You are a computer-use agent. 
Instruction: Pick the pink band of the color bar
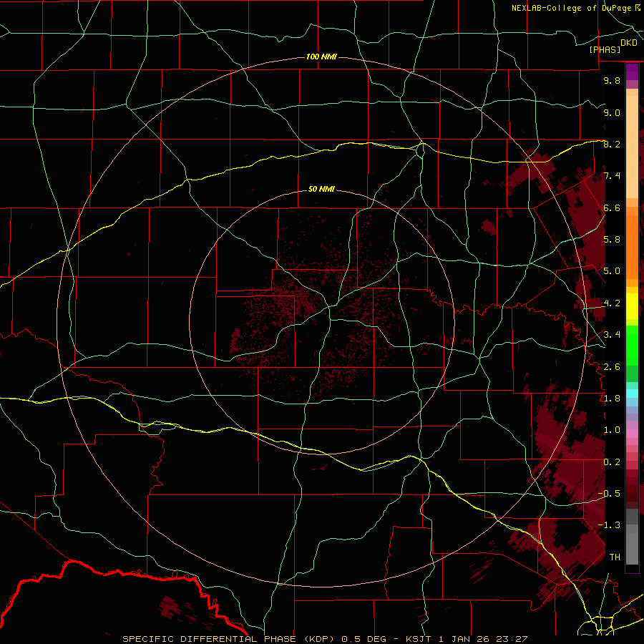[x=632, y=434]
